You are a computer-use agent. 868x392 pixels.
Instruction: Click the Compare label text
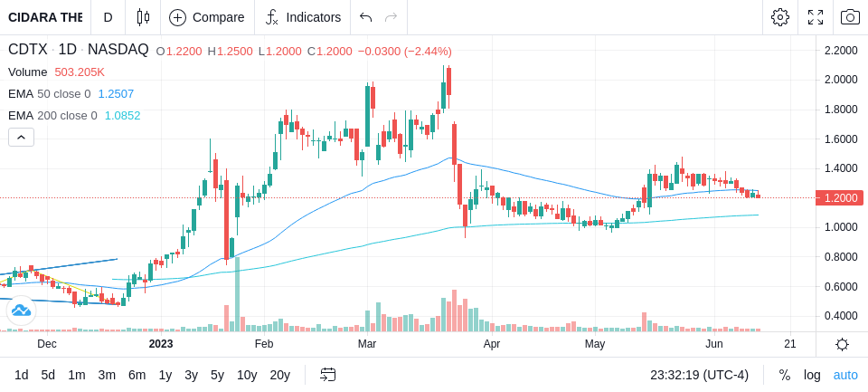pos(218,17)
